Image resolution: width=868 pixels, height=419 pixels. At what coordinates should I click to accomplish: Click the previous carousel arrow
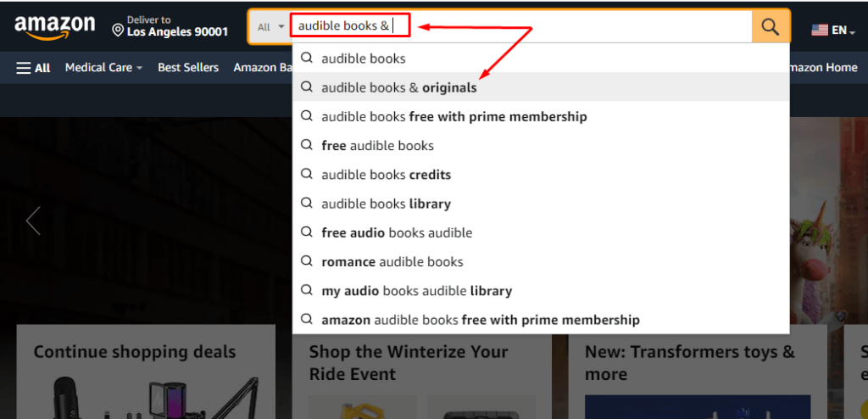33,221
